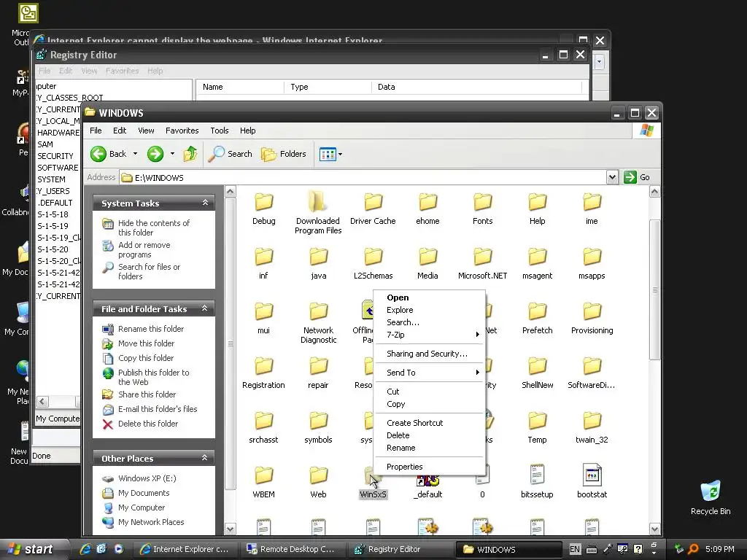Collapse the Other Places panel
This screenshot has width=747, height=560.
pos(205,458)
